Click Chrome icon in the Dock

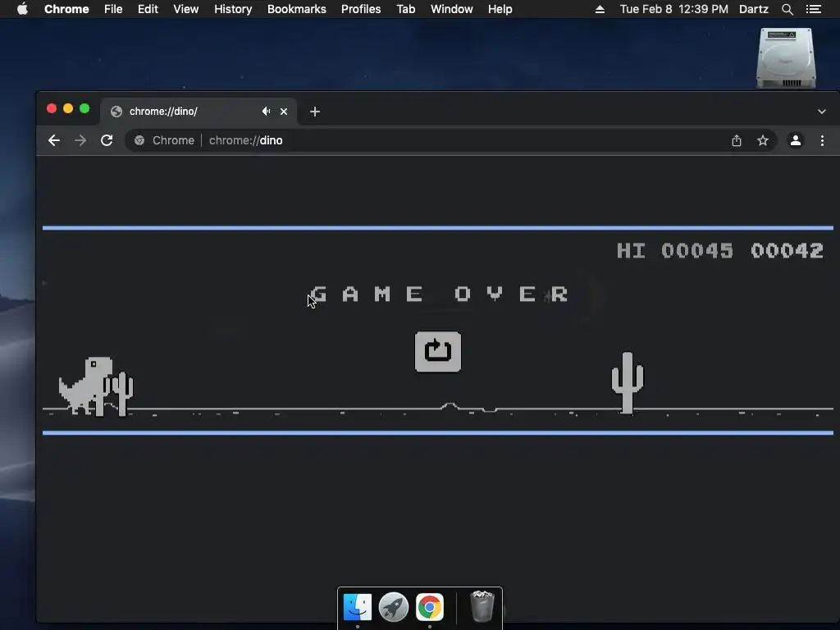click(x=430, y=607)
